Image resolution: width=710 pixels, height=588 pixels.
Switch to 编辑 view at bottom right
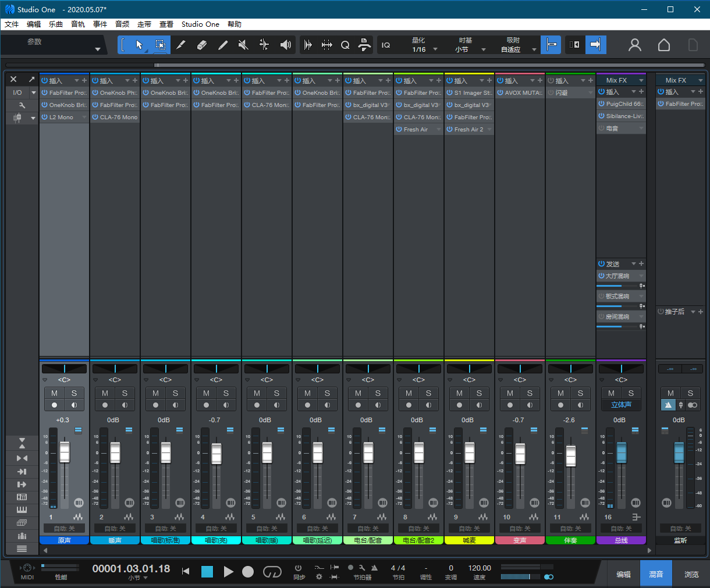coord(624,574)
